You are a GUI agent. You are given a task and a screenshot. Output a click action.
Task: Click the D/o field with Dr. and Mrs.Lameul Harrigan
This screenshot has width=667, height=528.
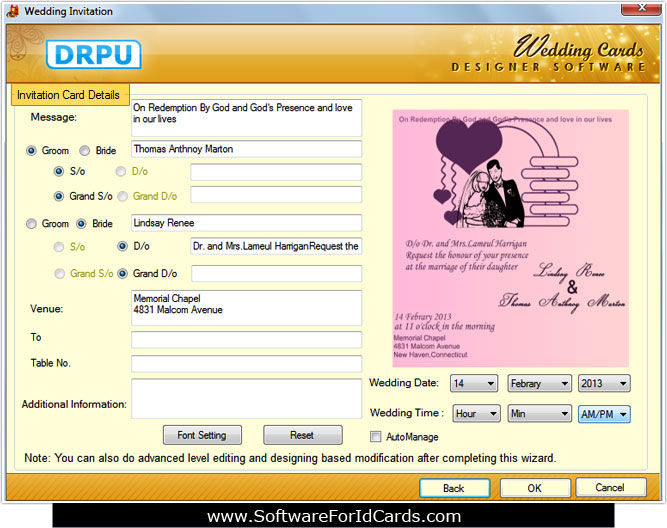point(276,246)
